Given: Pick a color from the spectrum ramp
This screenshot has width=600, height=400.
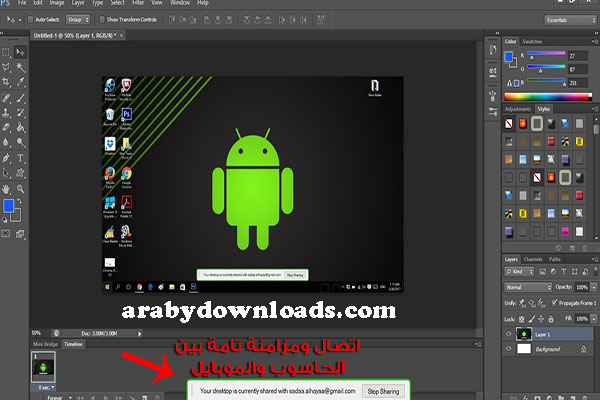Looking at the screenshot, I should 548,97.
